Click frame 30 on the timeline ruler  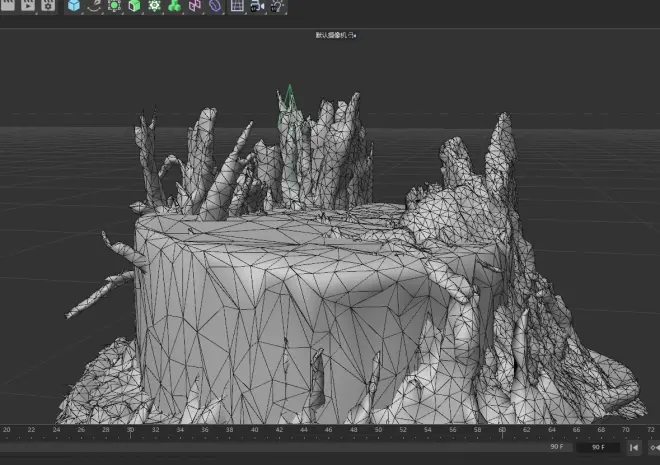(130, 430)
